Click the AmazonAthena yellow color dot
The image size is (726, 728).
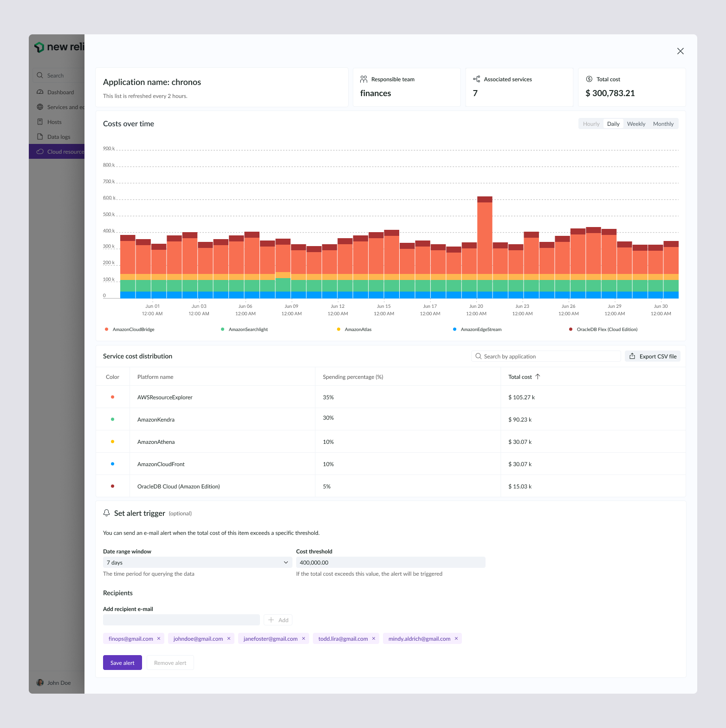[x=112, y=442]
